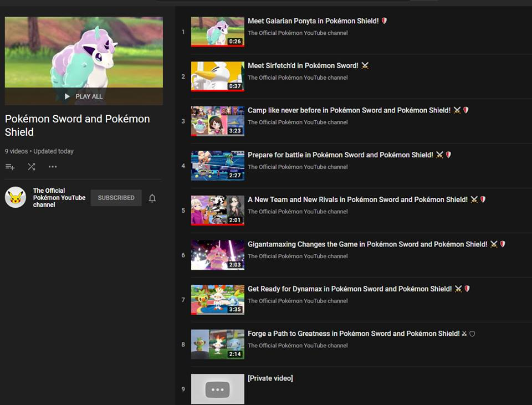Click the [Private video] title text
The height and width of the screenshot is (405, 532).
coord(270,378)
